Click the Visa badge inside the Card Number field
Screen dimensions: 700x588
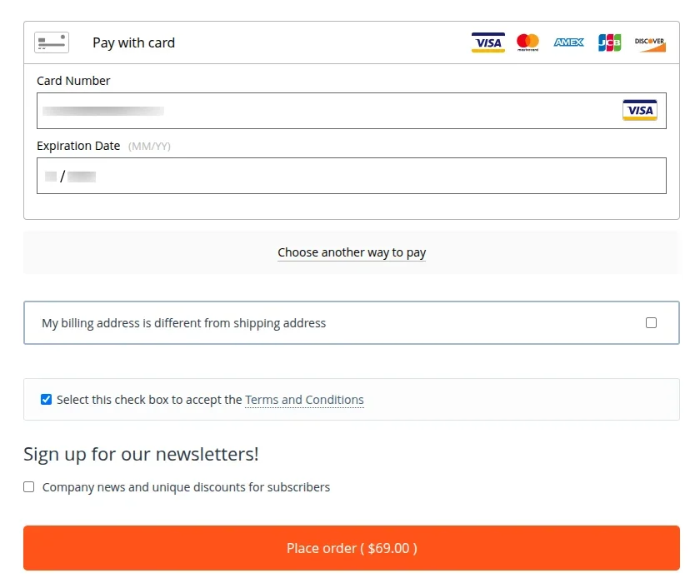pos(640,111)
